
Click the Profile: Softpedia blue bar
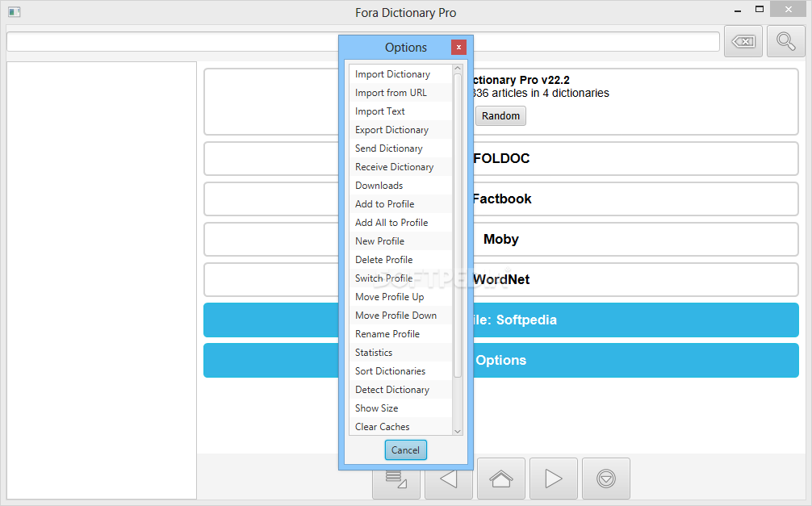click(x=500, y=320)
